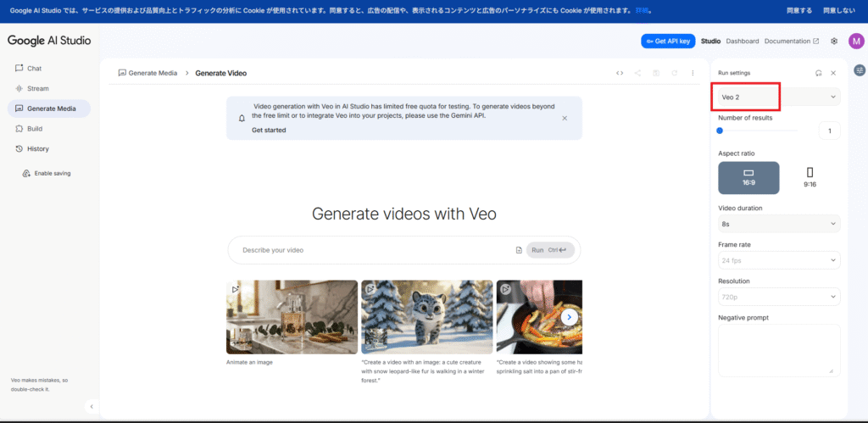
Task: Click the bell icon in notice
Action: (242, 118)
